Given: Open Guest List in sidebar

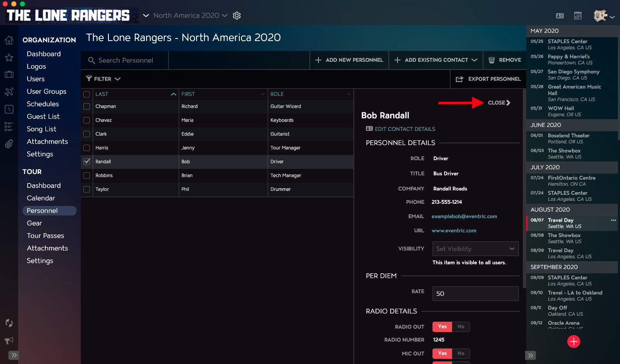Looking at the screenshot, I should coord(43,117).
